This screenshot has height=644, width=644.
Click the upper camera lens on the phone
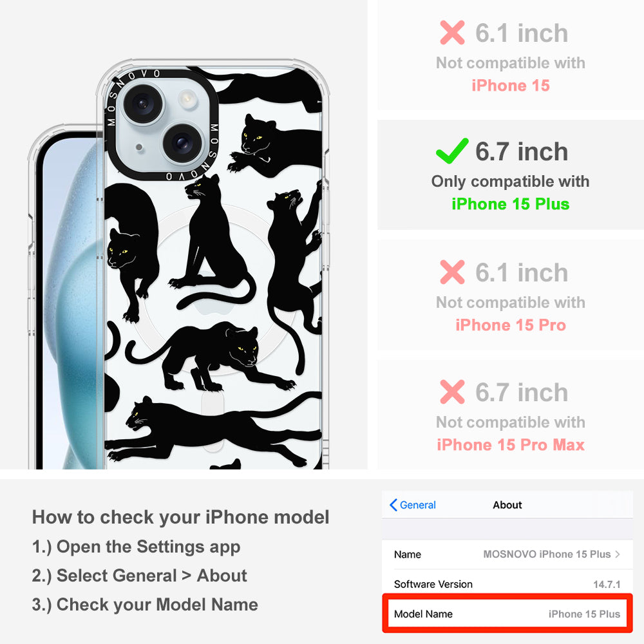tap(143, 103)
